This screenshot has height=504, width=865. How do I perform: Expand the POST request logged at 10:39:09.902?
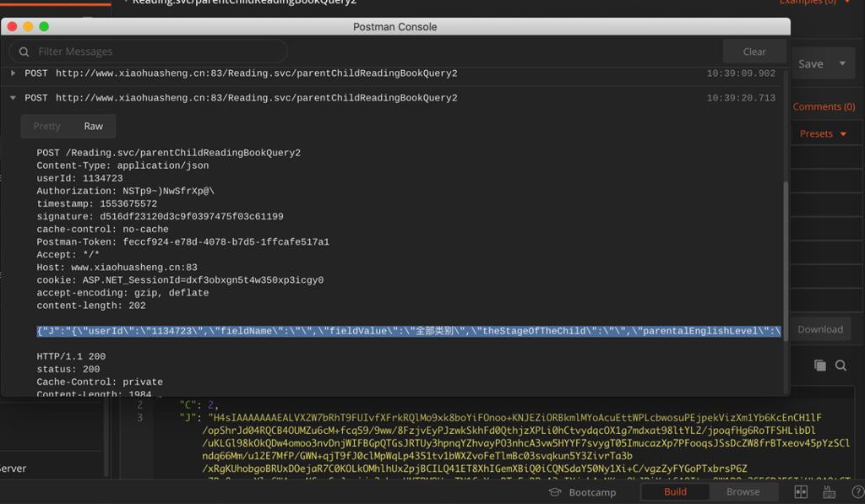coord(13,73)
